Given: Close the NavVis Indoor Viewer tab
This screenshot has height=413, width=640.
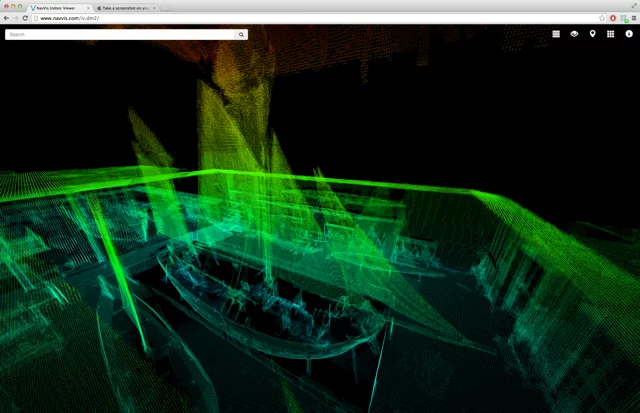Looking at the screenshot, I should point(88,8).
